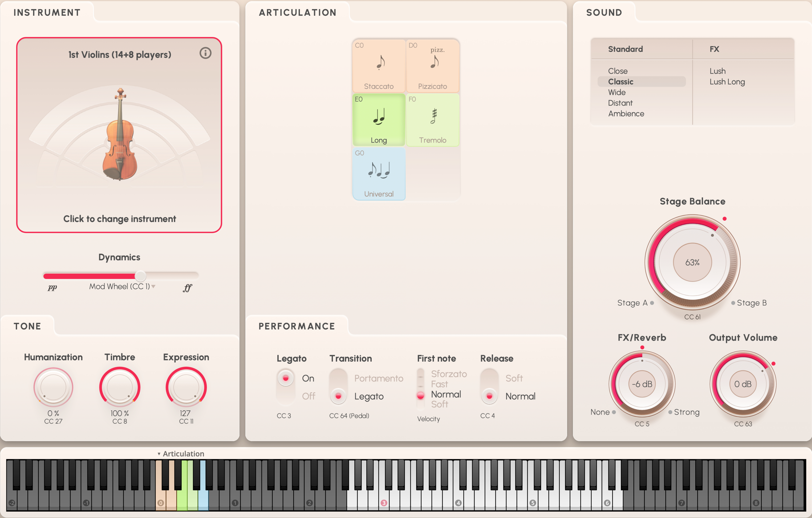Screen dimensions: 812x518
Task: Click the FX/Reverb Strong marker
Action: pos(670,412)
